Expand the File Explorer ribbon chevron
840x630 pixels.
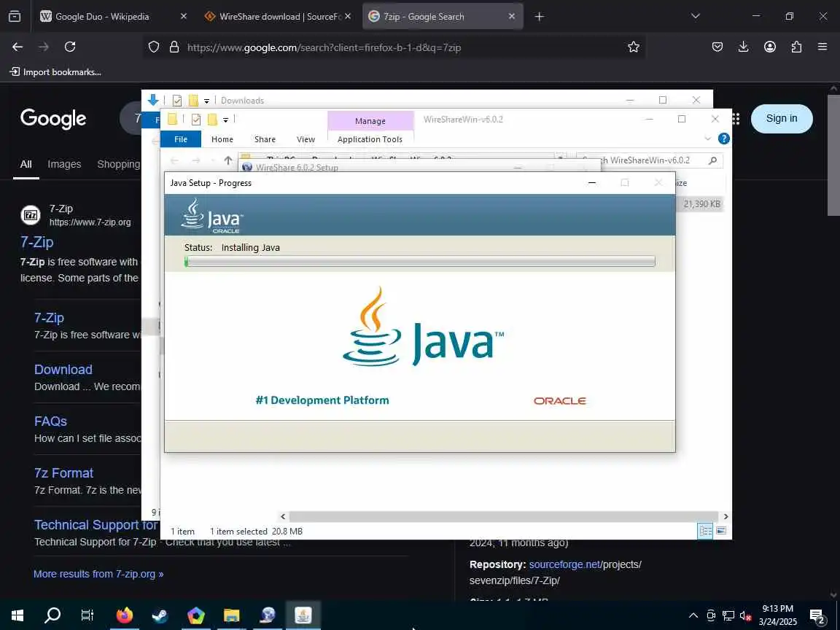[708, 139]
